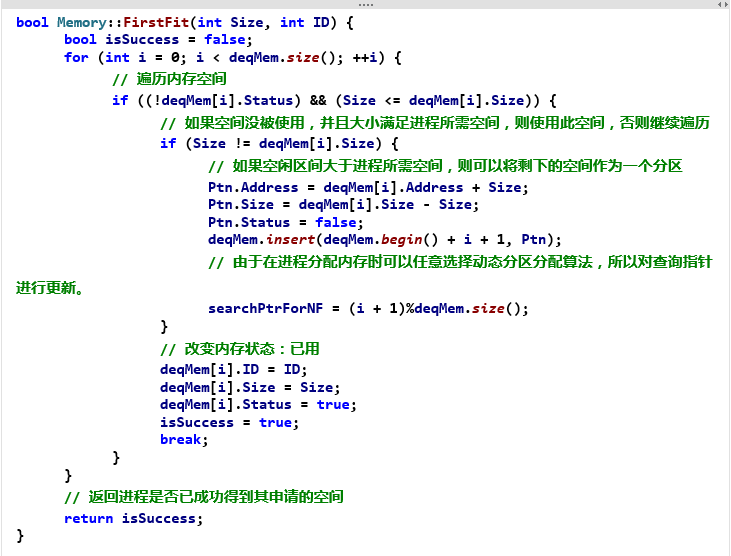Click the line 'isSuccess = true;'
The width and height of the screenshot is (731, 556).
tap(229, 422)
